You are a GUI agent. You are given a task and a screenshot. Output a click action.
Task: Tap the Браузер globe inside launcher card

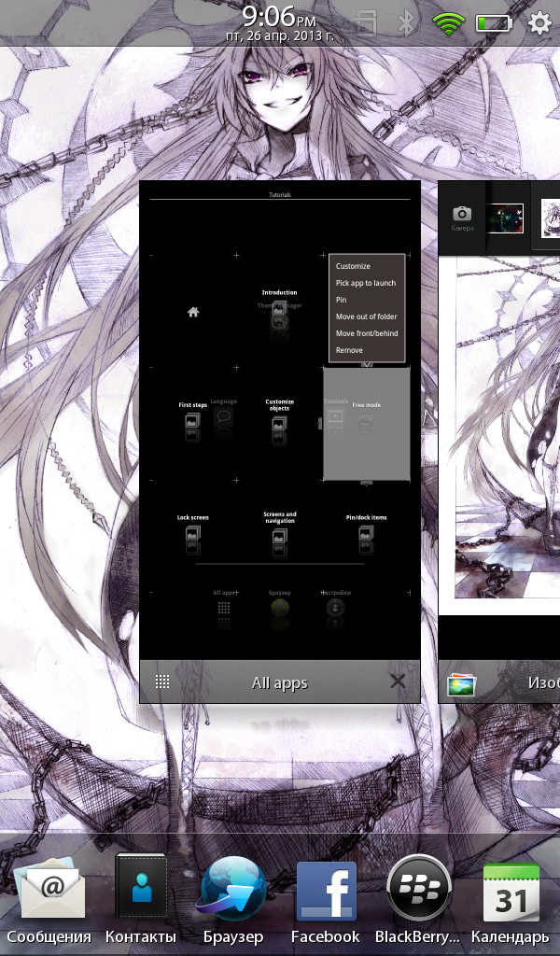coord(280,607)
